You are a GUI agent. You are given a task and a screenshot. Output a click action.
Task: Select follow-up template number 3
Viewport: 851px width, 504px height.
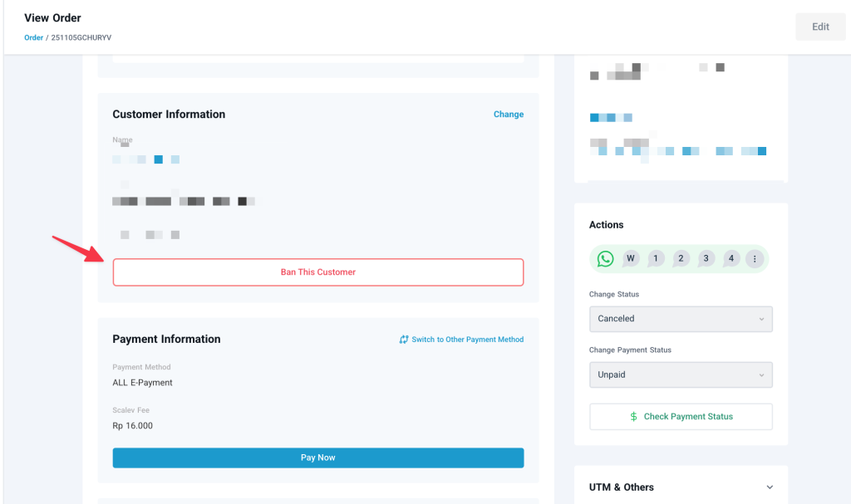coord(706,259)
